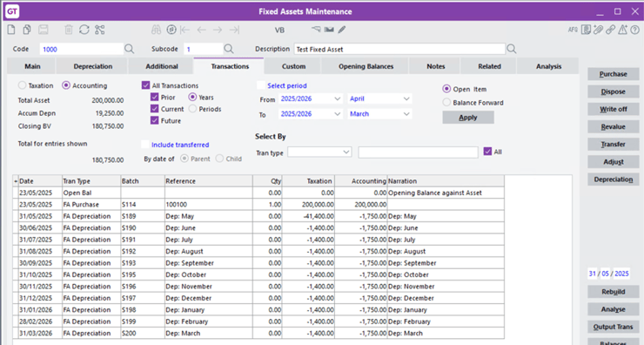Toggle the All checkbox next to Tran type
The width and height of the screenshot is (644, 345).
487,152
